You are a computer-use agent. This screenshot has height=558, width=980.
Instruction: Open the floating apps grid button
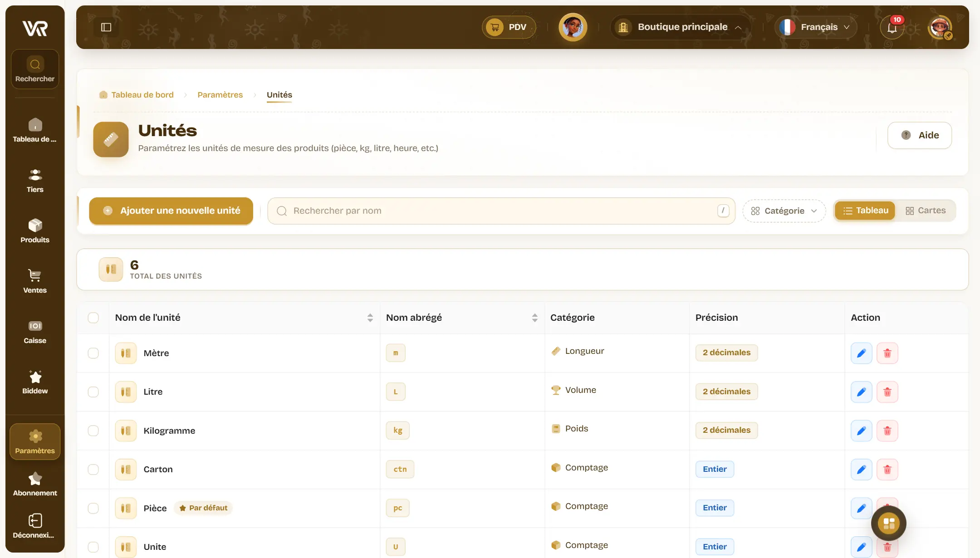point(888,524)
